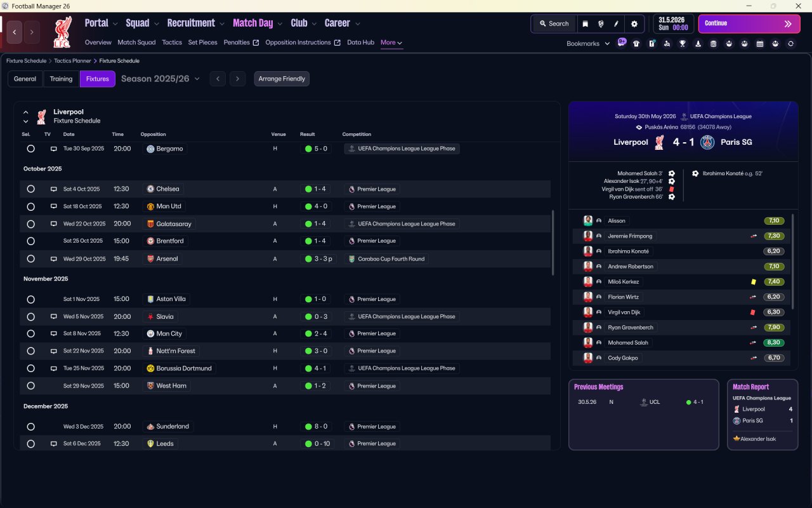Select the radio button for the Chelsea fixture
The height and width of the screenshot is (508, 812).
[30, 189]
